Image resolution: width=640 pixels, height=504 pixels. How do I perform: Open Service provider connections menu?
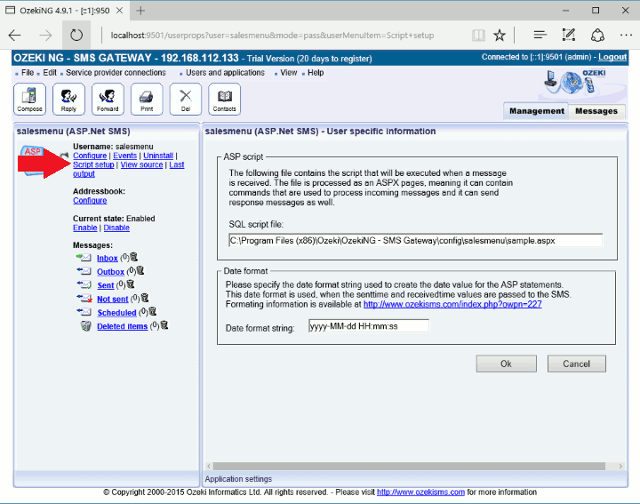(116, 73)
